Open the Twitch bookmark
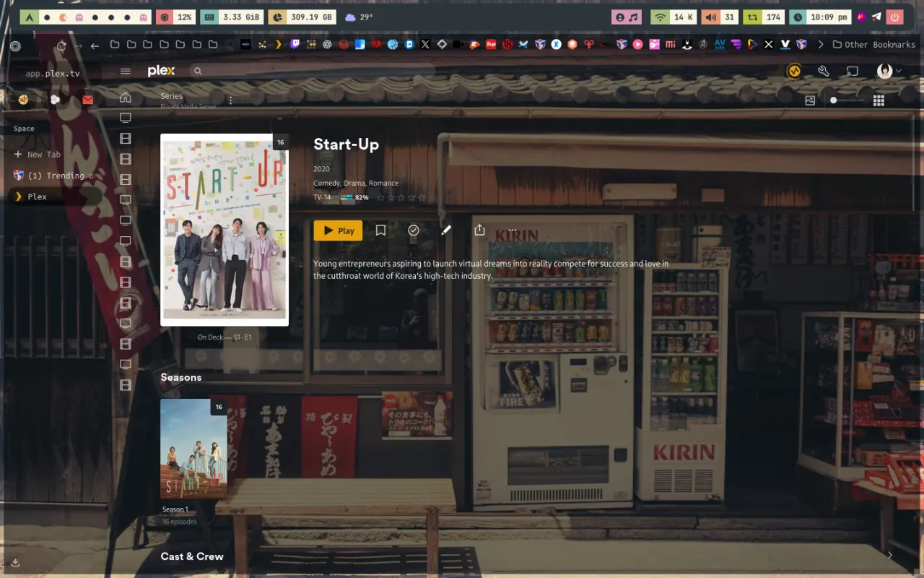The image size is (924, 578). click(295, 45)
